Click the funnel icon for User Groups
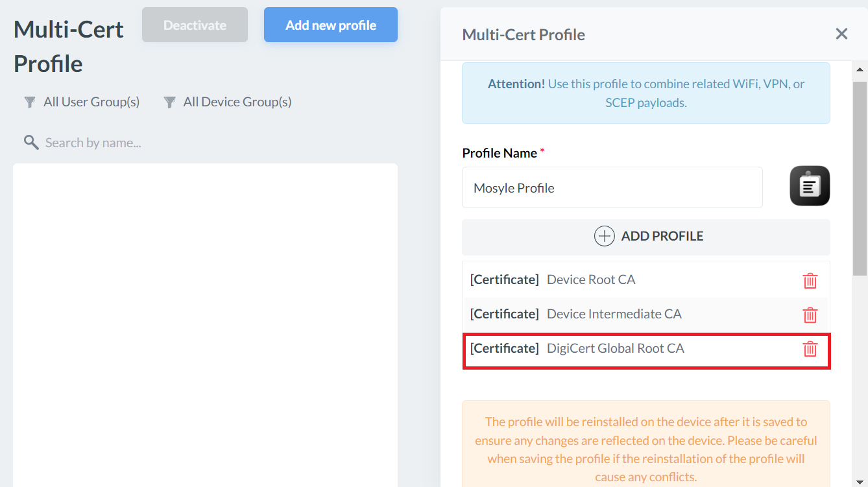Screen dimensions: 868x487 30,102
